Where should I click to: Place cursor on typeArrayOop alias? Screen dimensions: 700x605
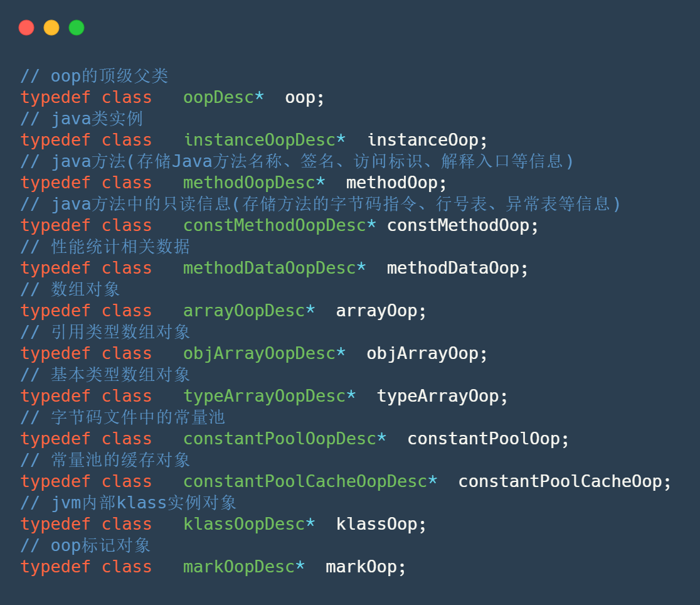[438, 397]
